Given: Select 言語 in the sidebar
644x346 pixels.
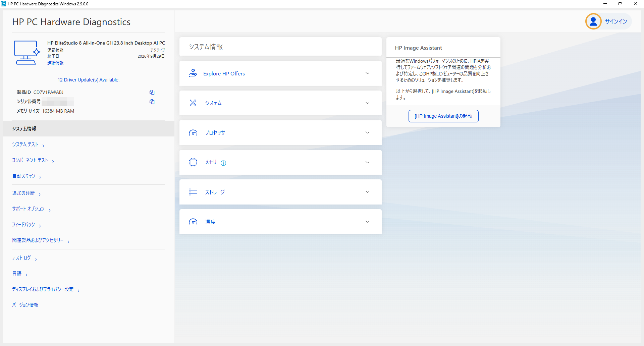Looking at the screenshot, I should point(17,274).
